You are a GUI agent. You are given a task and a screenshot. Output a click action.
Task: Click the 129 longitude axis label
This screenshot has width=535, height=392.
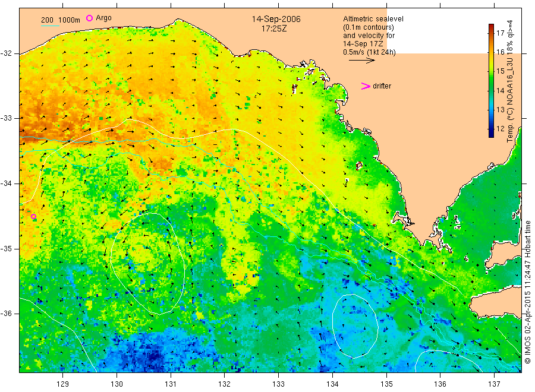63,384
